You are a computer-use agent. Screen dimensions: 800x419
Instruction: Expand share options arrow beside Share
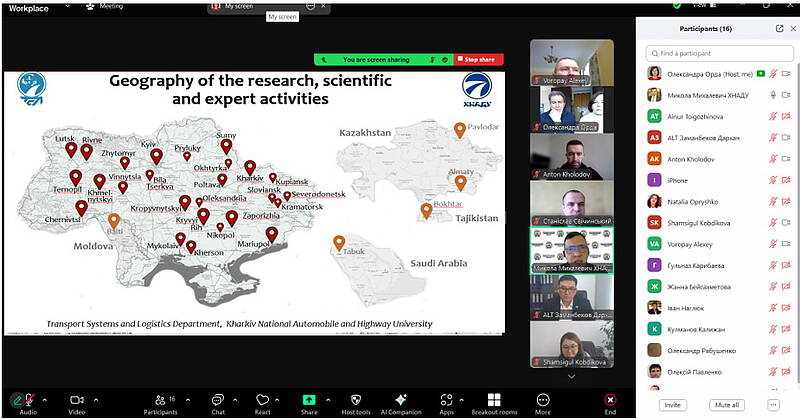[x=328, y=400]
